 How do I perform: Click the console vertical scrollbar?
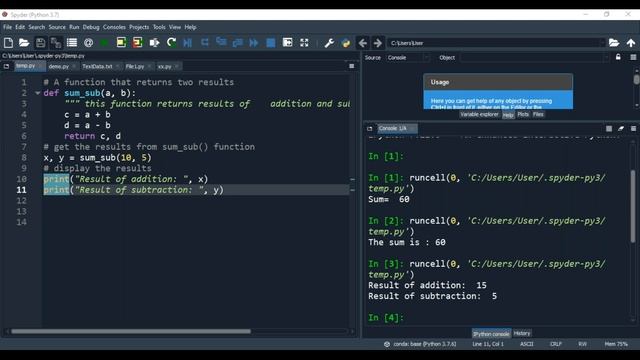[633, 206]
